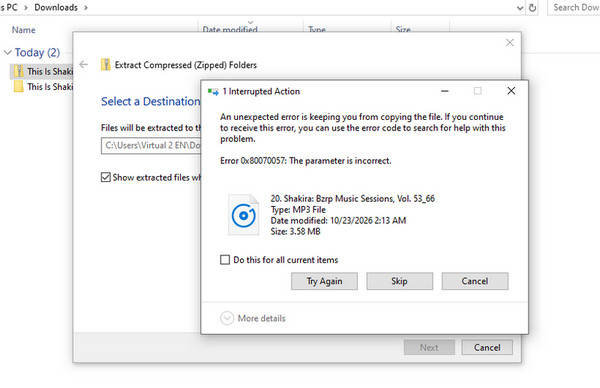Select the zipped This Is Shaki file
Viewport: 600px width, 388px height.
[x=42, y=72]
